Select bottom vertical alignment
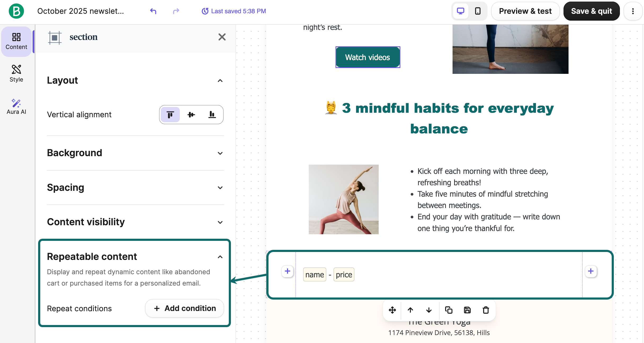Screen dimensions: 644x343 [212, 115]
